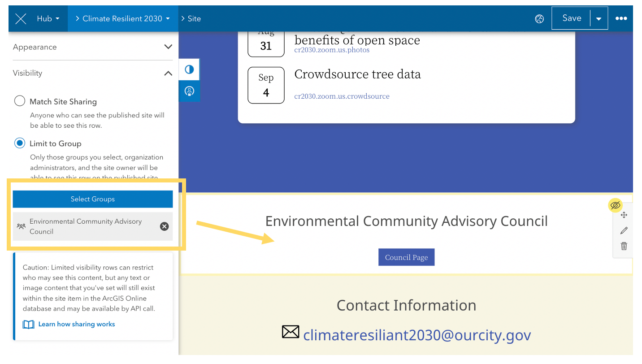Click the Contact Information heading
This screenshot has height=364, width=642.
click(x=406, y=305)
